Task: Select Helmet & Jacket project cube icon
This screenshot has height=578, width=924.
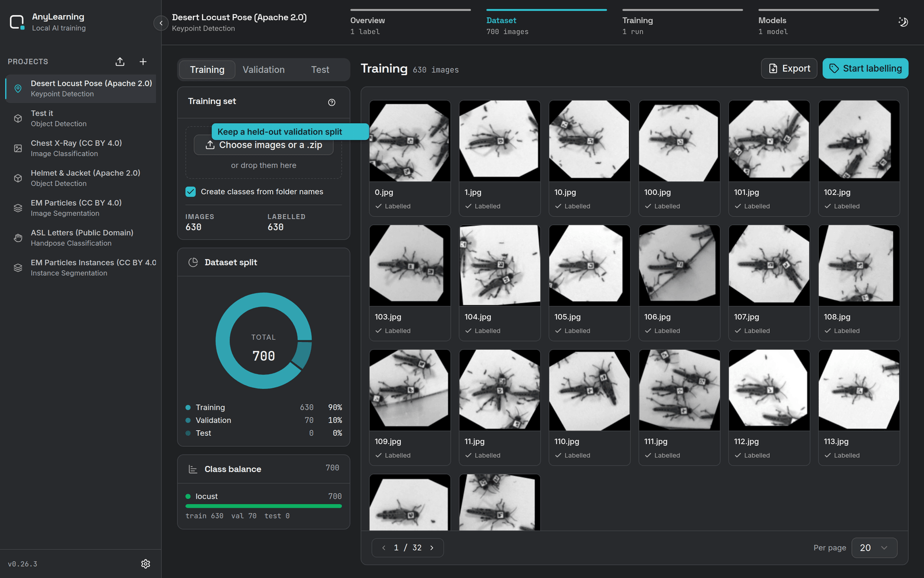Action: pyautogui.click(x=18, y=178)
